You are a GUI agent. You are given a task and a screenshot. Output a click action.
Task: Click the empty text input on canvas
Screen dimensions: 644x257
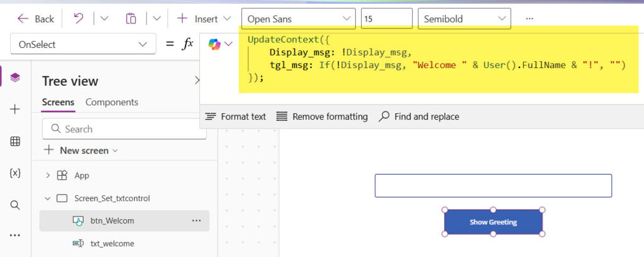[x=493, y=186]
